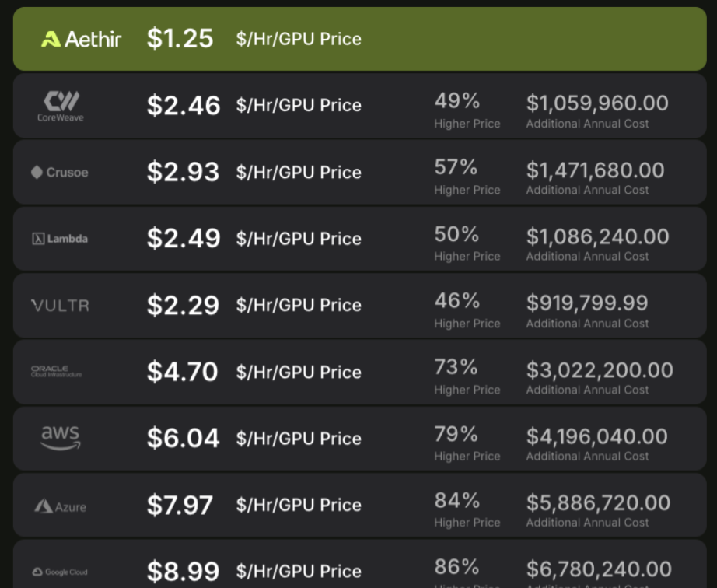Select the $2.49 price value
This screenshot has width=717, height=588.
click(184, 239)
